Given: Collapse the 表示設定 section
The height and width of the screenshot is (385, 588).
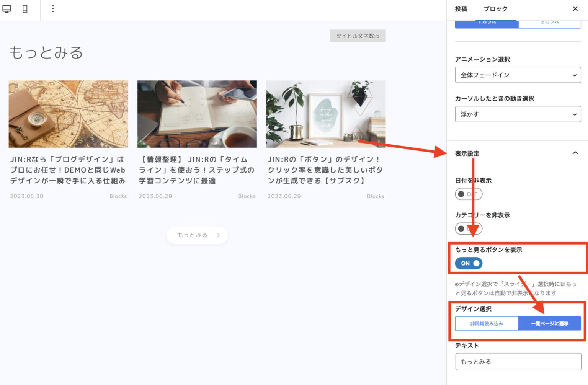Looking at the screenshot, I should tap(575, 153).
